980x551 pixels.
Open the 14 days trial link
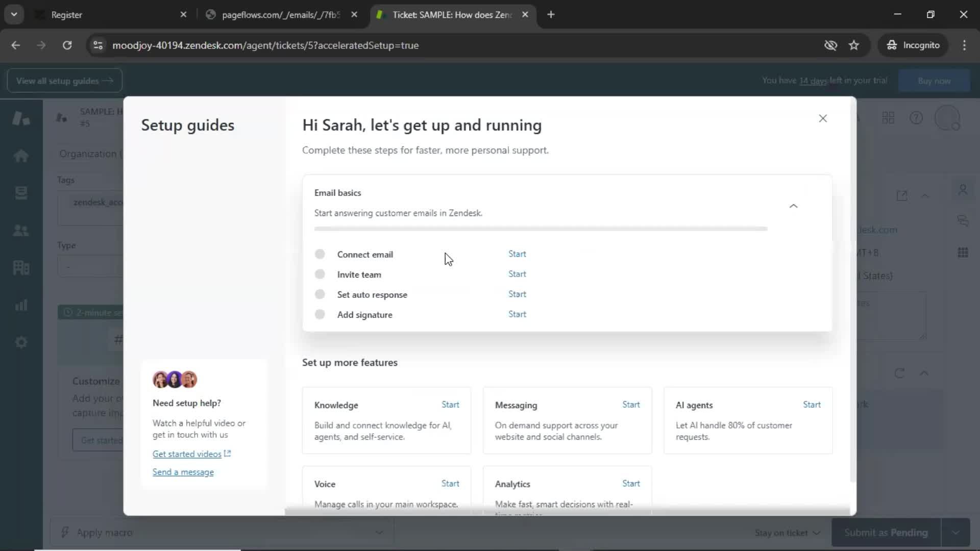[813, 81]
